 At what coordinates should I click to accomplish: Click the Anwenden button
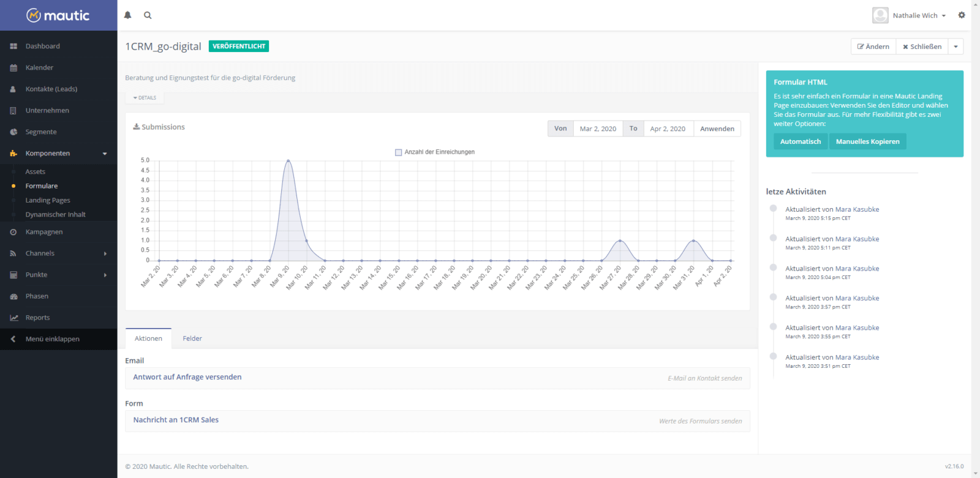click(x=717, y=129)
